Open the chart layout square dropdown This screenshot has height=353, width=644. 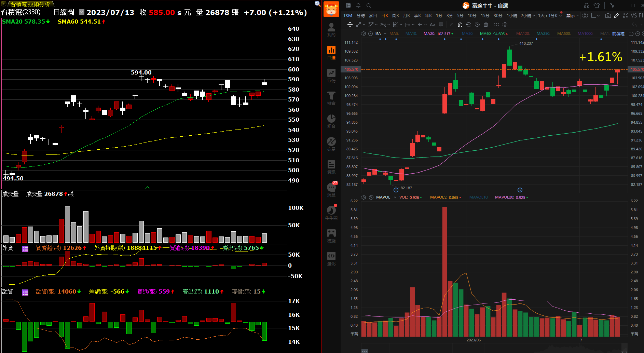tap(595, 16)
